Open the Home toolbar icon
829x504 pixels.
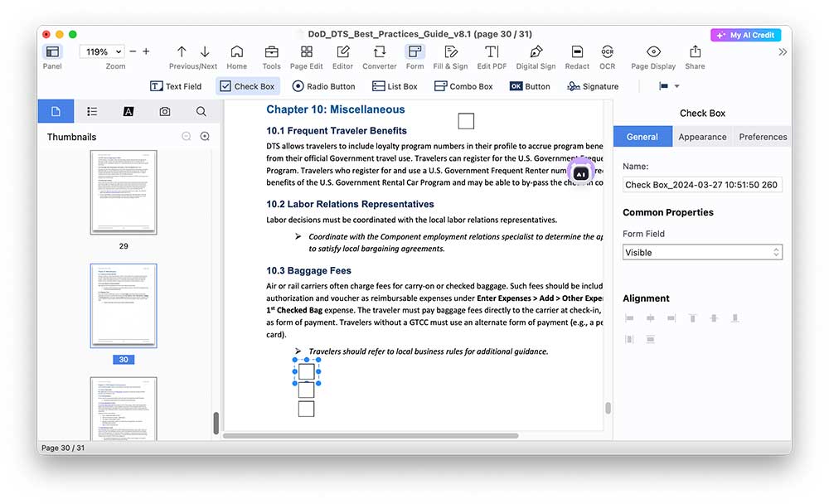pyautogui.click(x=237, y=51)
